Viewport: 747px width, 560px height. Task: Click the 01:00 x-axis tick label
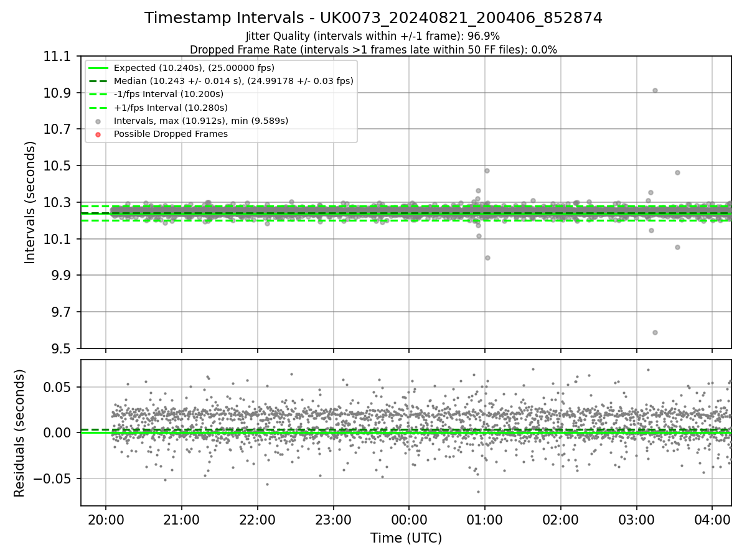(485, 520)
